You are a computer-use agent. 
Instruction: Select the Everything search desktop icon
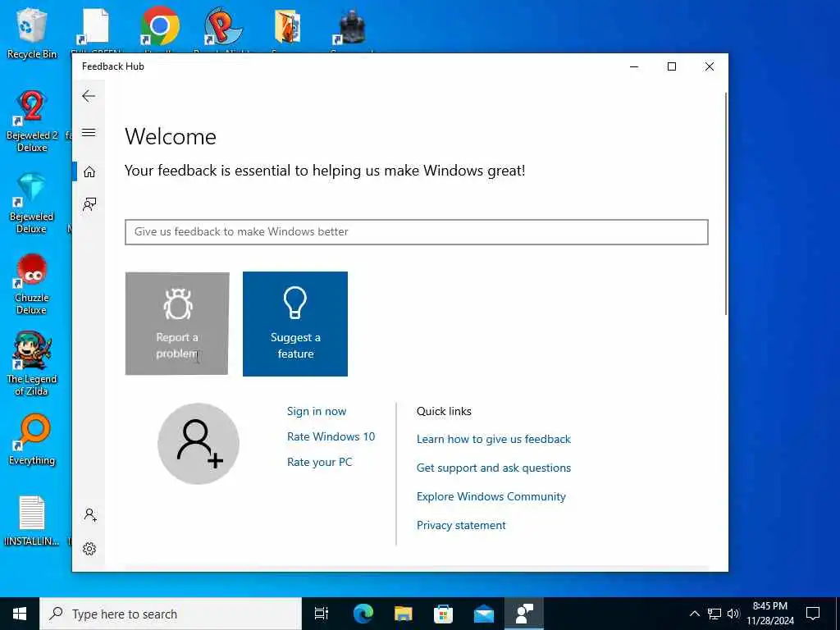(32, 441)
